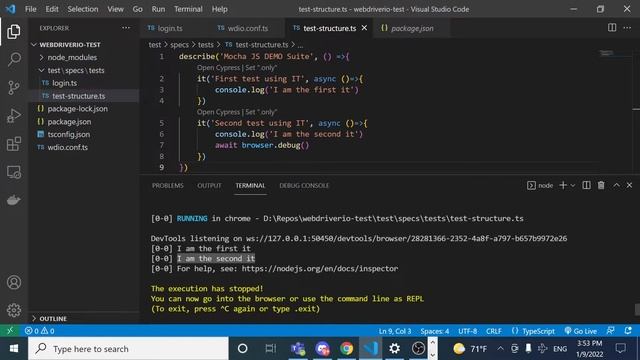The image size is (640, 360).
Task: Click the Windows Start button
Action: pyautogui.click(x=14, y=349)
